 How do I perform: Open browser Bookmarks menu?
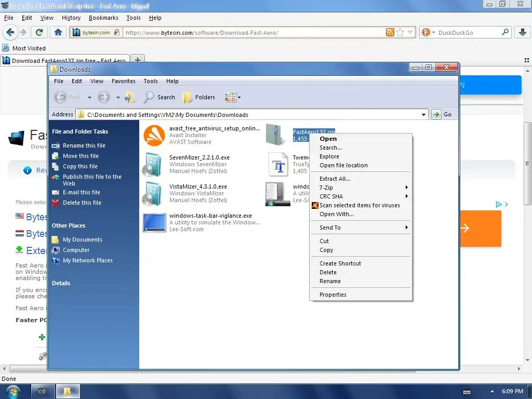[x=103, y=18]
